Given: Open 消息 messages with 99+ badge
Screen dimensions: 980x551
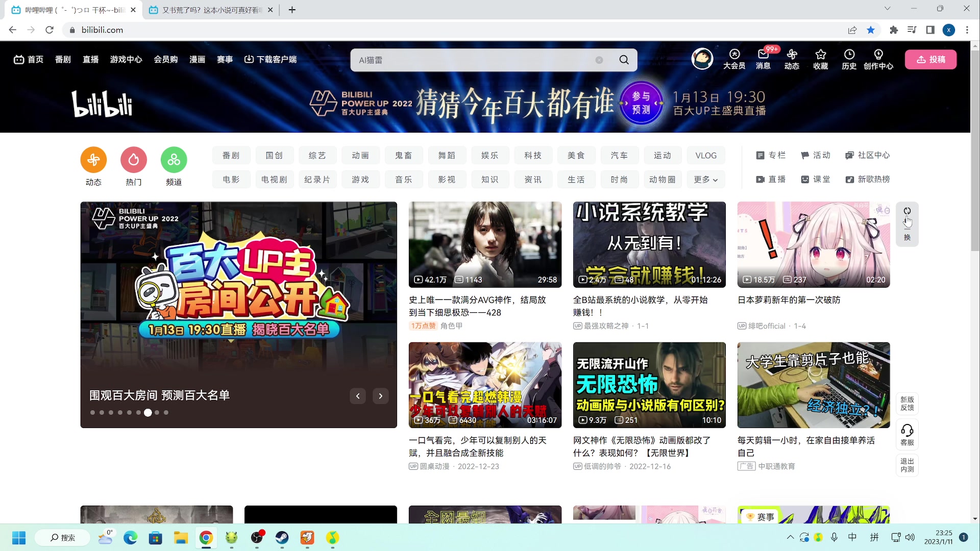Looking at the screenshot, I should 763,59.
